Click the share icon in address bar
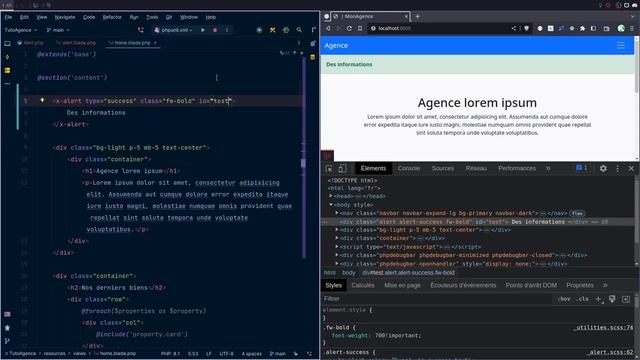Viewport: 640px width, 360px height. 514,28
